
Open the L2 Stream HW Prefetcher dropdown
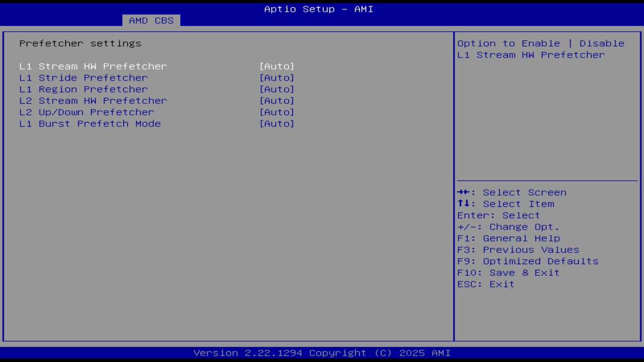click(x=276, y=101)
